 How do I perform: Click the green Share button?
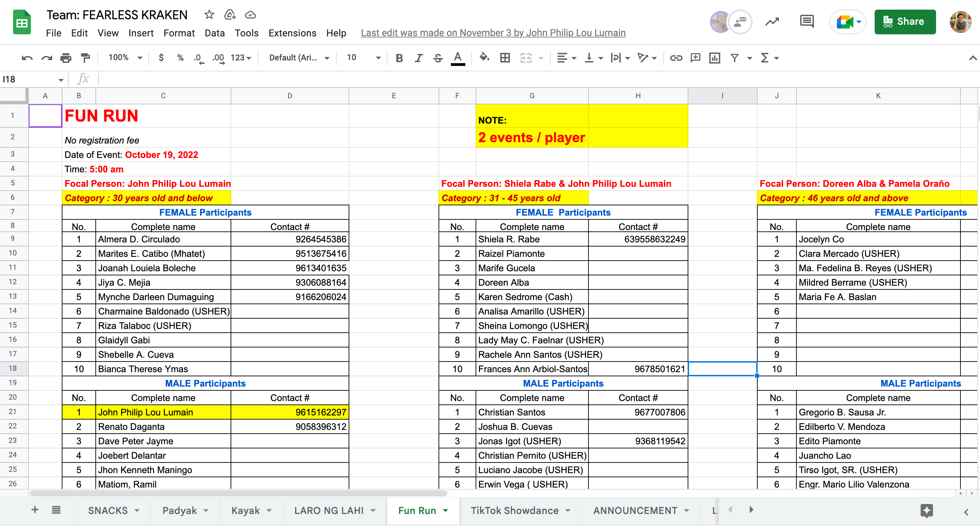coord(905,22)
